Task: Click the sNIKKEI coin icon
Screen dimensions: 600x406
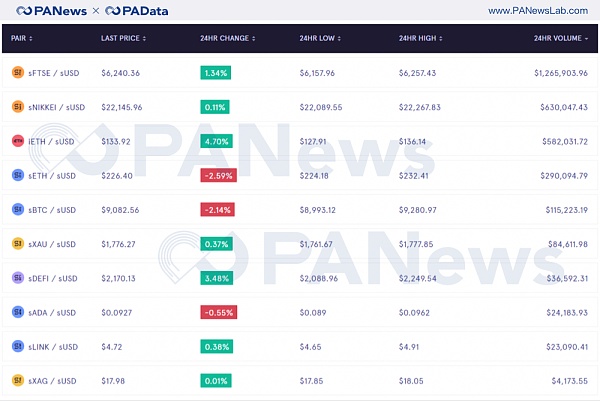Action: tap(17, 106)
